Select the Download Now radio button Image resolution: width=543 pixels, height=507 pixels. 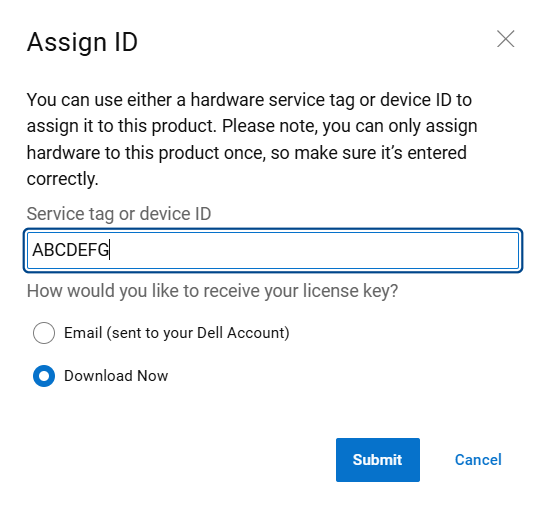point(44,376)
